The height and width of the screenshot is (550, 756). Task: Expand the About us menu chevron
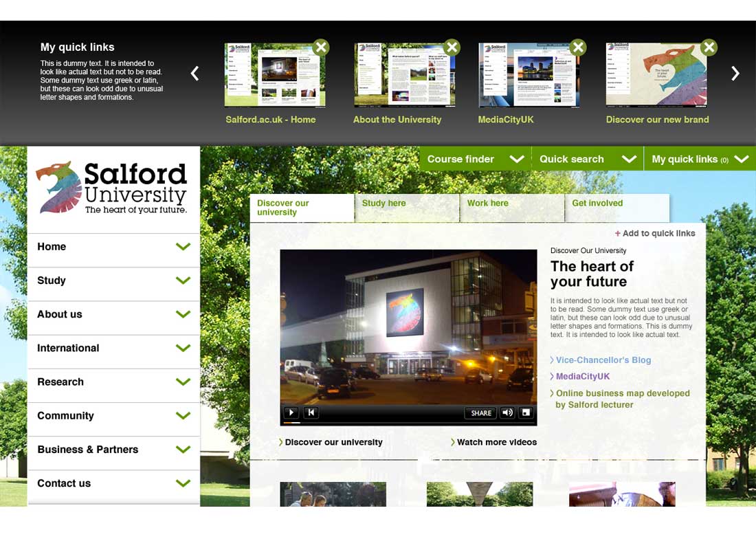tap(184, 314)
